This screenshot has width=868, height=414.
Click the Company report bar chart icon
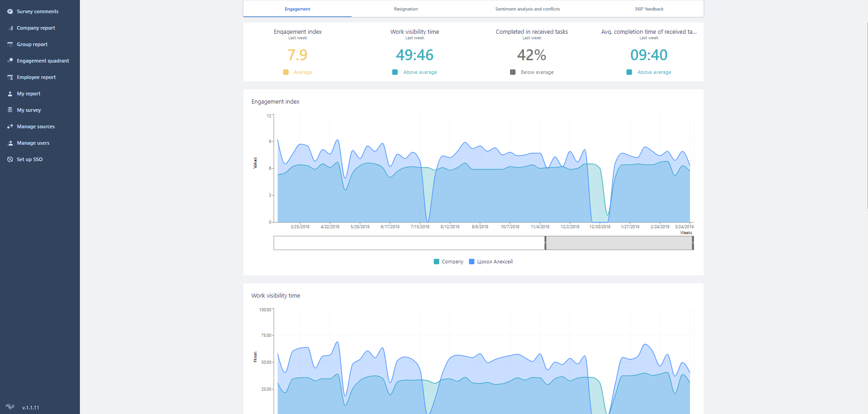click(10, 28)
